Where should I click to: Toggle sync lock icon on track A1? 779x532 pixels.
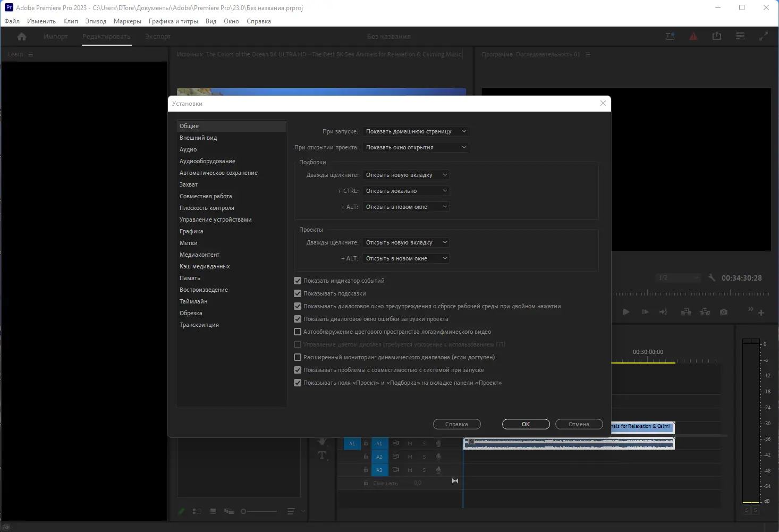tap(396, 443)
